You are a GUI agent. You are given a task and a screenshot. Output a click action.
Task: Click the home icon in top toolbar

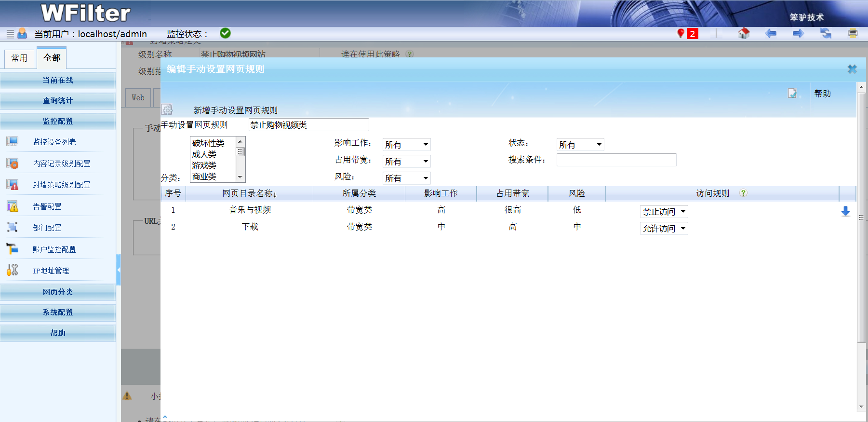[x=744, y=33]
